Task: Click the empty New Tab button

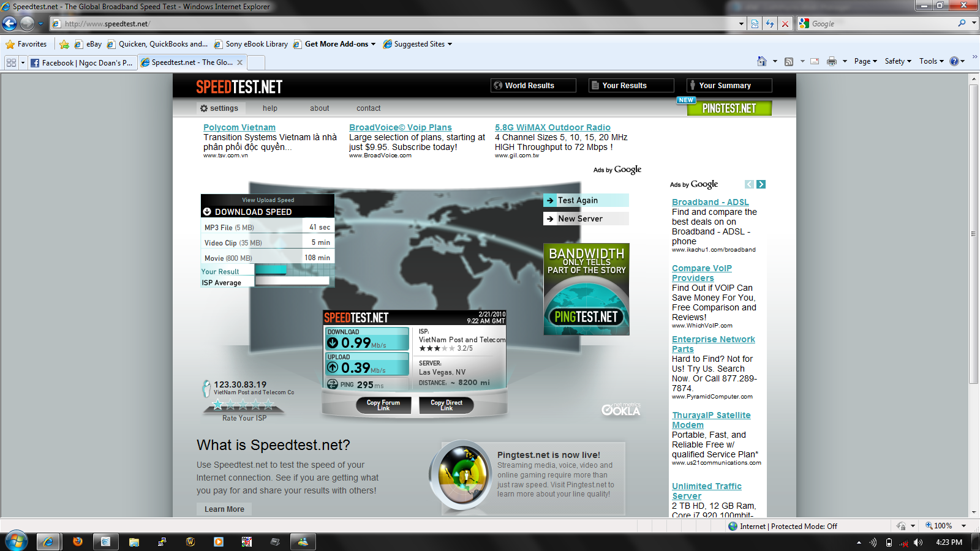Action: 256,62
